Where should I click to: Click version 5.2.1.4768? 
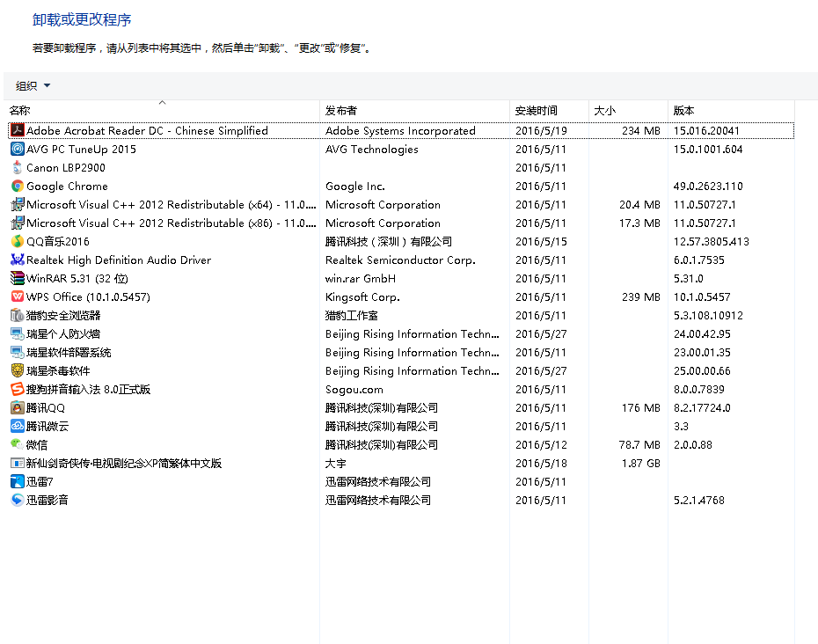(x=699, y=500)
